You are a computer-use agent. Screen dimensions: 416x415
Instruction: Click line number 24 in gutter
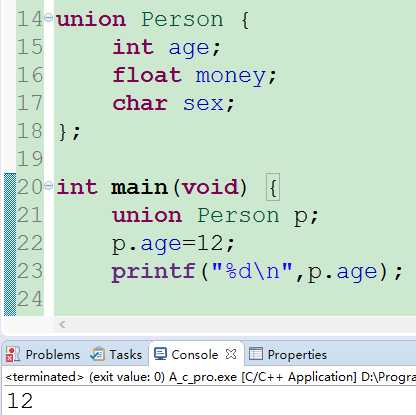point(30,299)
